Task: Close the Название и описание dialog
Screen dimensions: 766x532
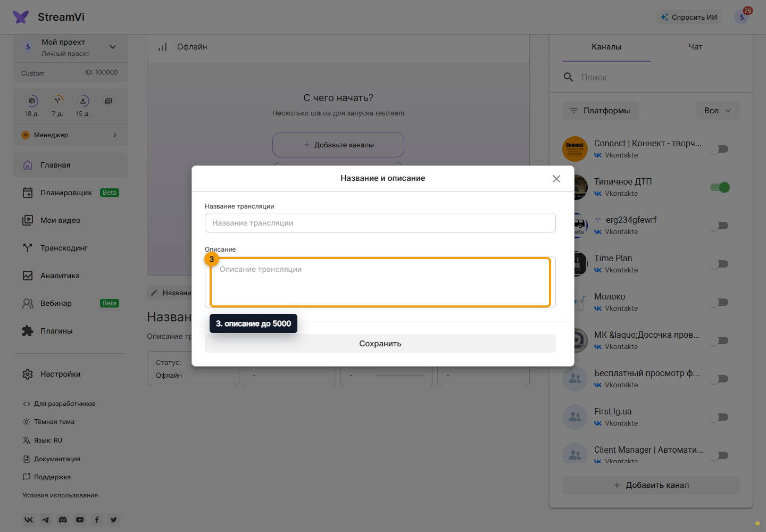Action: [556, 179]
